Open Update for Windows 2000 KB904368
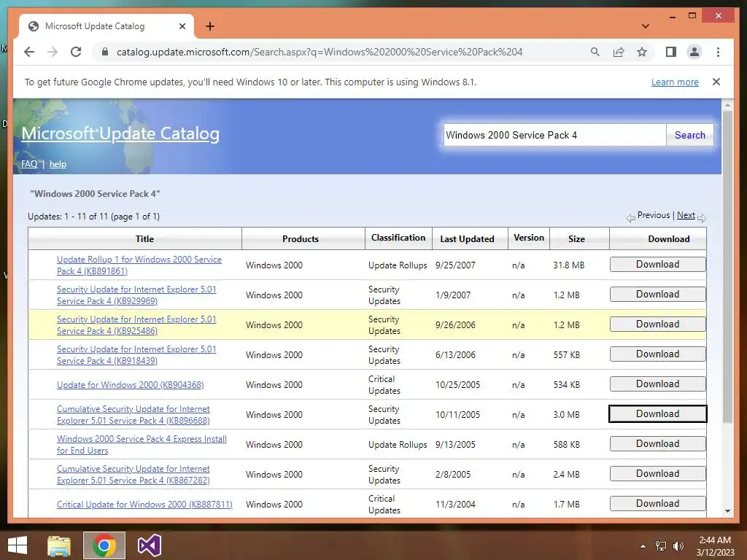The image size is (747, 560). pyautogui.click(x=130, y=385)
